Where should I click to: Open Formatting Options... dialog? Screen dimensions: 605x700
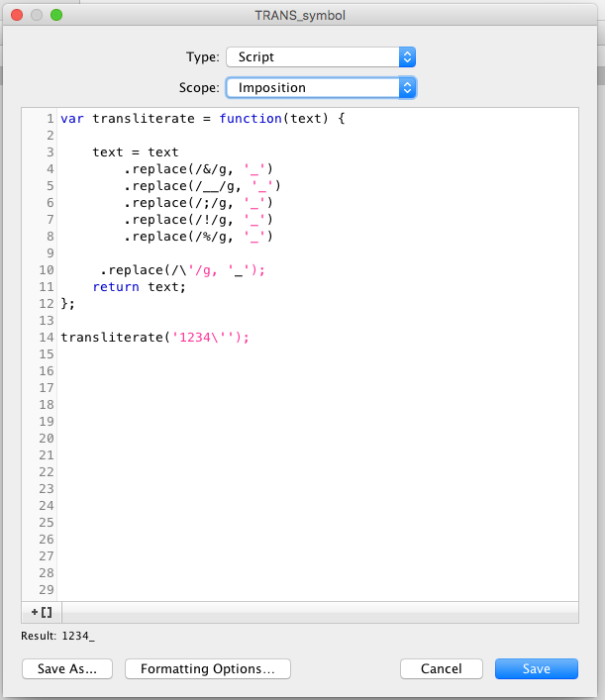click(208, 668)
